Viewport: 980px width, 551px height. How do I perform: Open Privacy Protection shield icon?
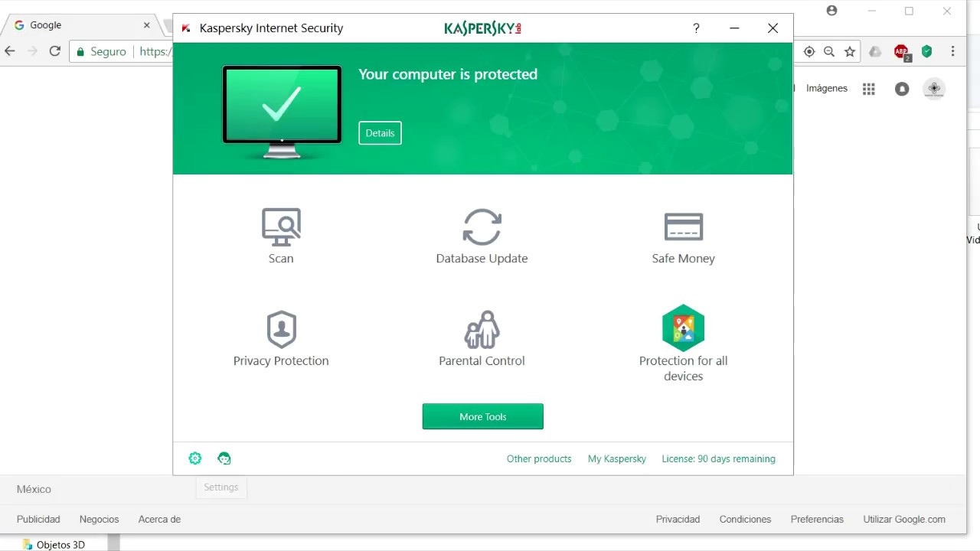click(281, 329)
